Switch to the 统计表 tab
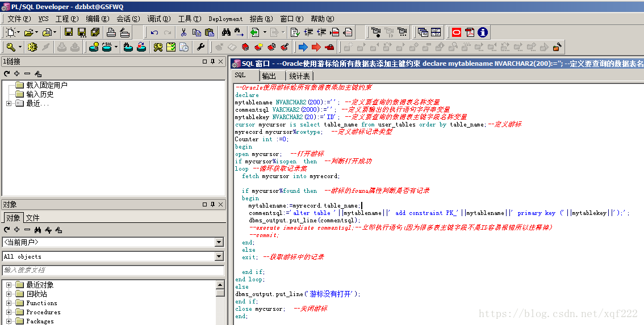The image size is (644, 325). coord(299,76)
